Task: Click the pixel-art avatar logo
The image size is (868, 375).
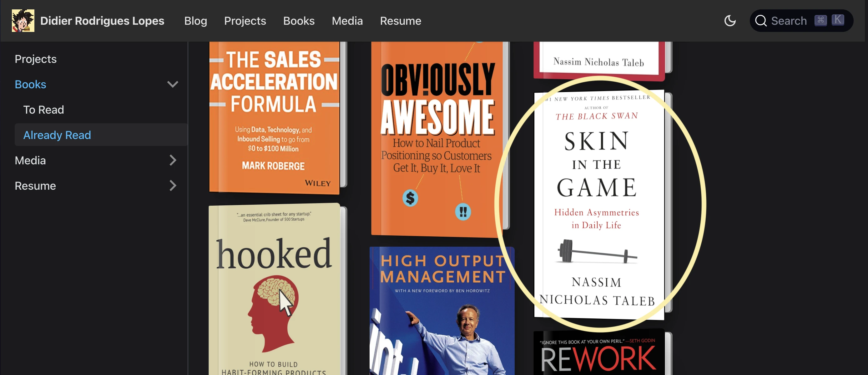Action: pos(23,21)
